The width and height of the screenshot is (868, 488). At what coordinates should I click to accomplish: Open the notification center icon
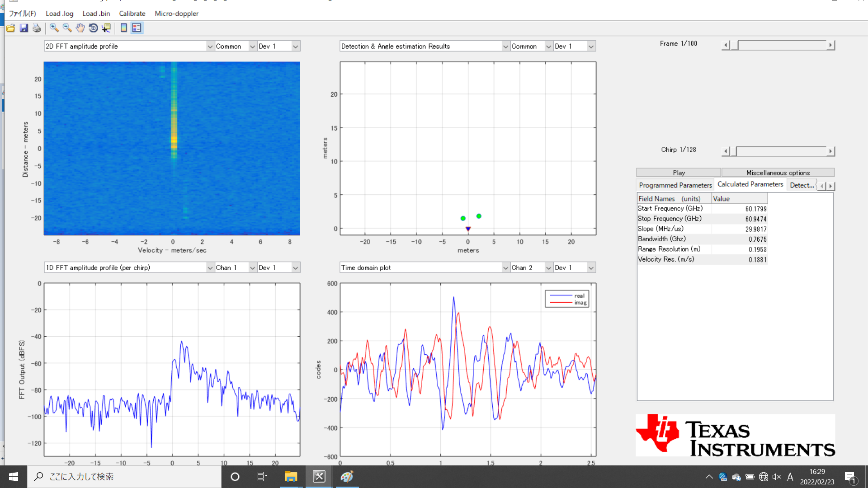(x=850, y=477)
